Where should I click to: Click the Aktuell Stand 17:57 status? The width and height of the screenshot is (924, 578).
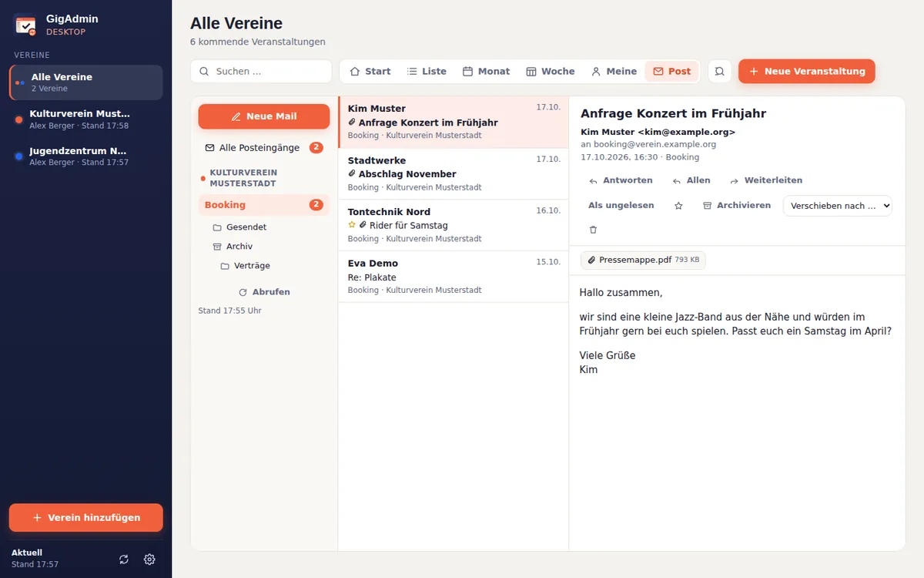click(x=35, y=558)
